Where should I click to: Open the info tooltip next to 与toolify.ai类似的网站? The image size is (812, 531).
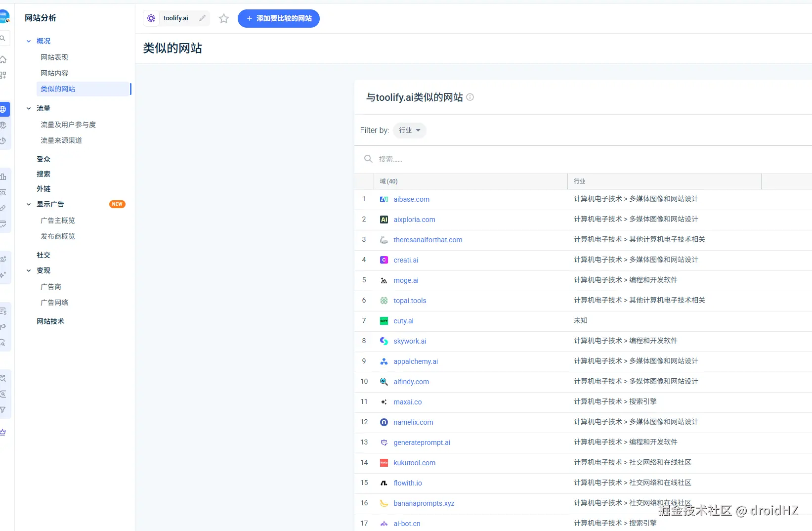[x=470, y=97]
